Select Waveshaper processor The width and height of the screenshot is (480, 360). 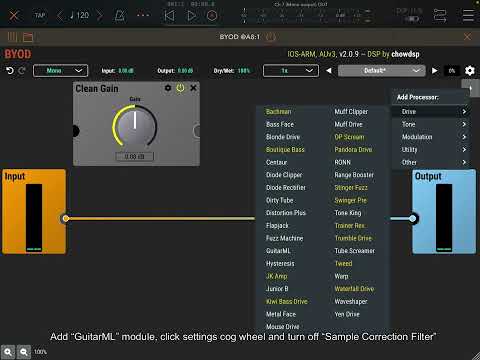351,301
